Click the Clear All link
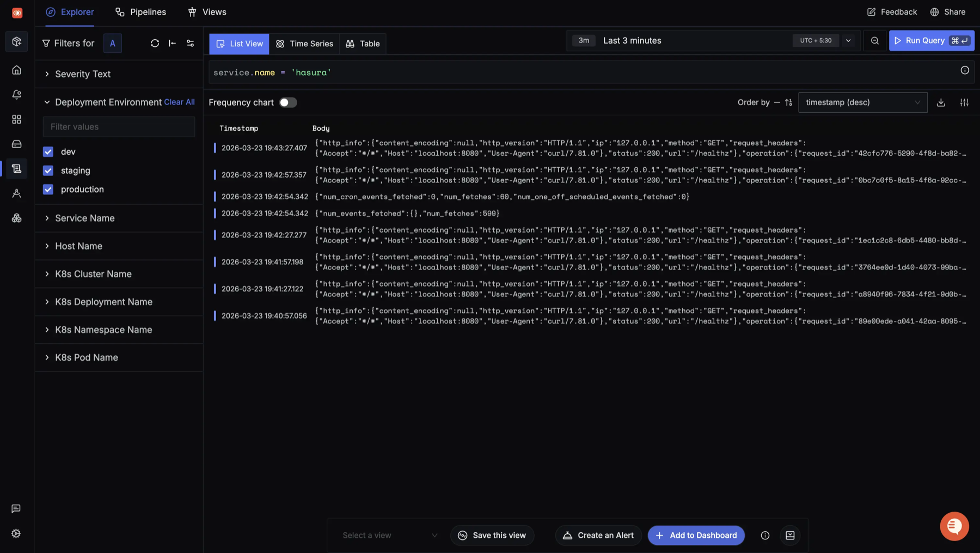 (x=179, y=102)
